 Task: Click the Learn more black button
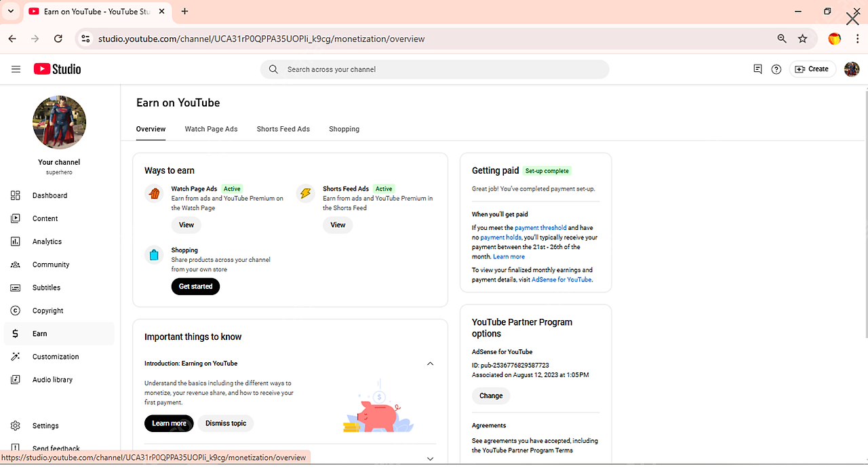point(169,423)
